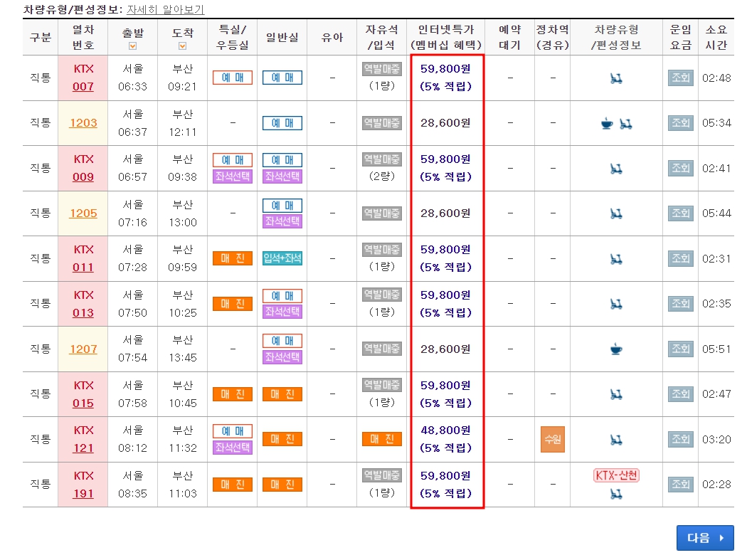Click wheelchair icon for KTX 015
Screen dimensions: 747x560
(x=616, y=395)
